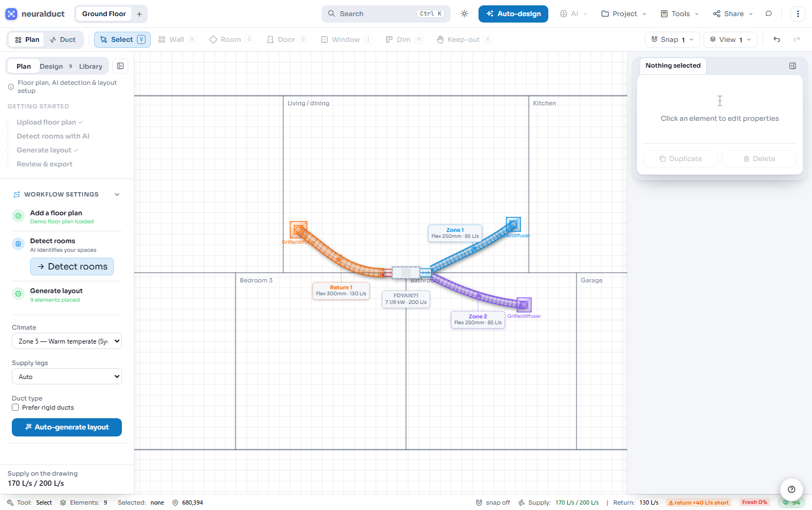Click the neuralduct logo icon
This screenshot has height=510, width=812.
(11, 14)
